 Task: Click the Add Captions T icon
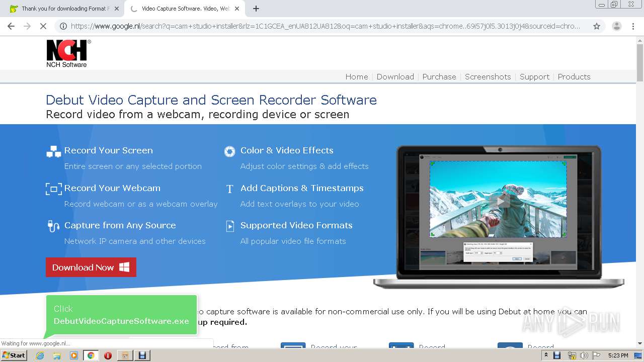[x=229, y=189]
